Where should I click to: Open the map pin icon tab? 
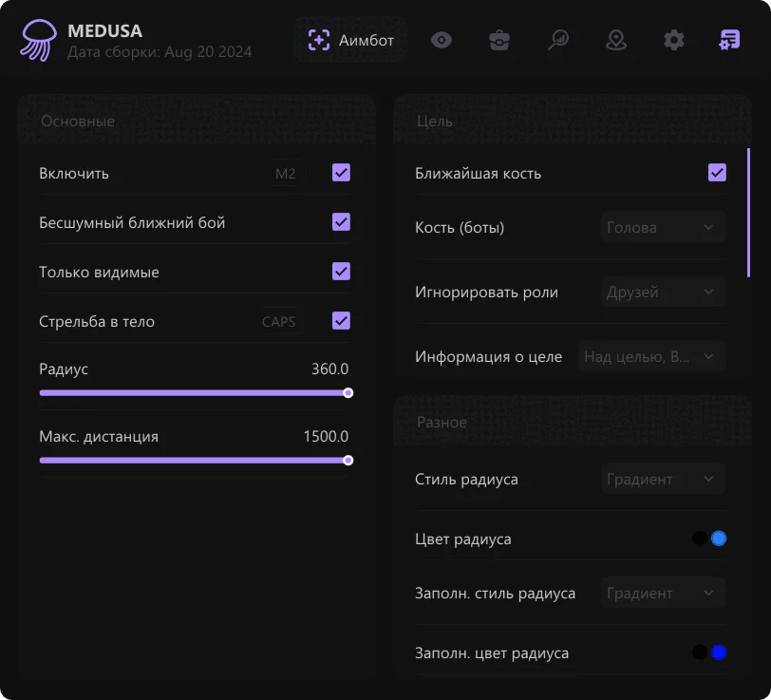tap(616, 40)
